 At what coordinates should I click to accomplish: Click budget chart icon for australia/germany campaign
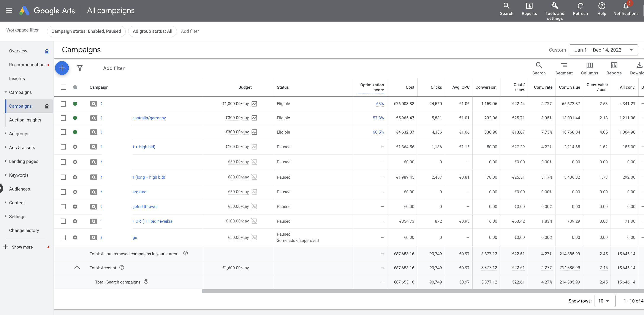coord(254,118)
